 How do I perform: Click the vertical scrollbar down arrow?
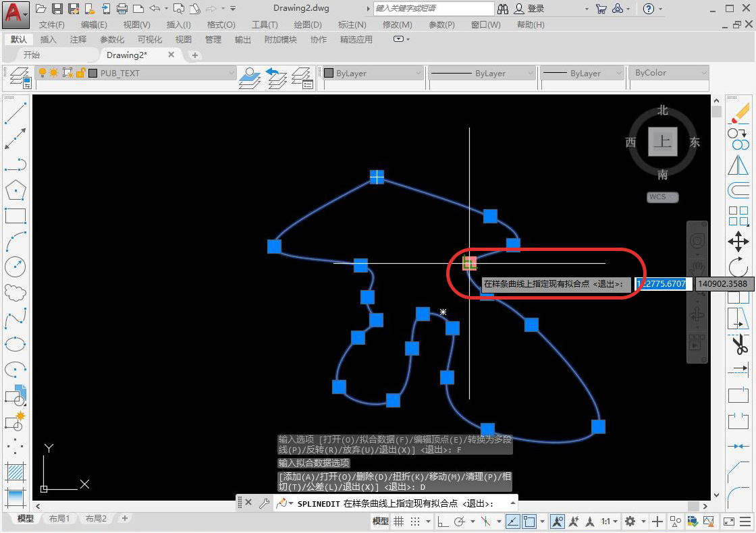click(716, 495)
